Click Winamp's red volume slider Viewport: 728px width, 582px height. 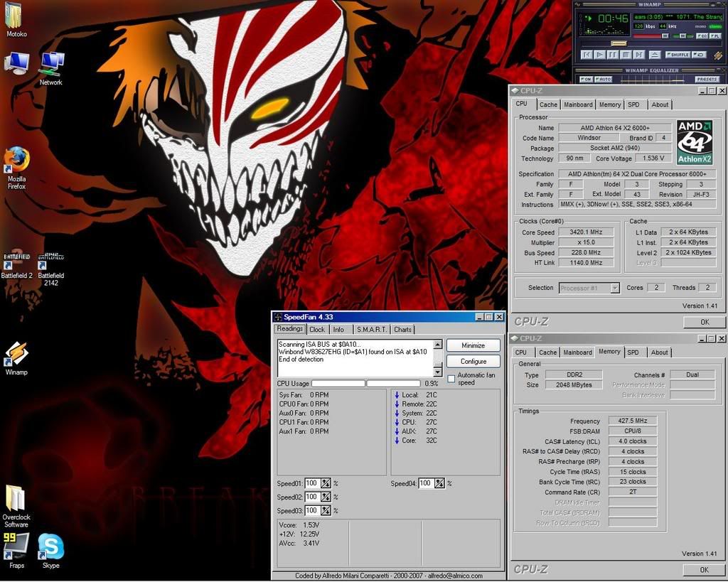tap(651, 36)
